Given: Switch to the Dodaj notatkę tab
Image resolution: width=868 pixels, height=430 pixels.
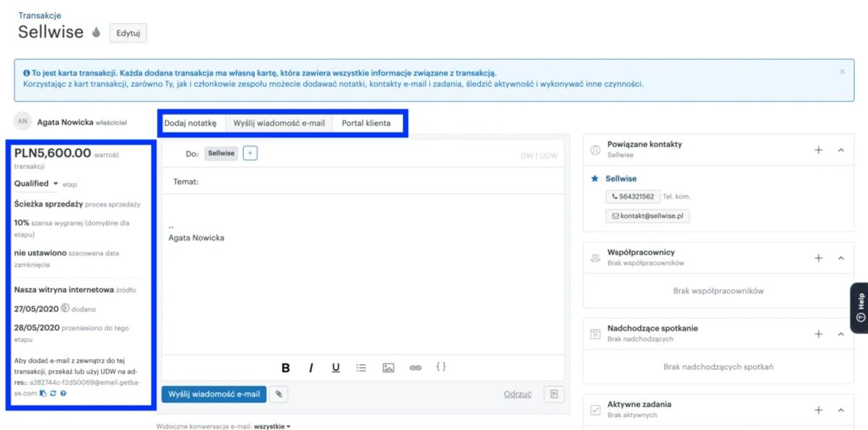Looking at the screenshot, I should click(x=190, y=123).
